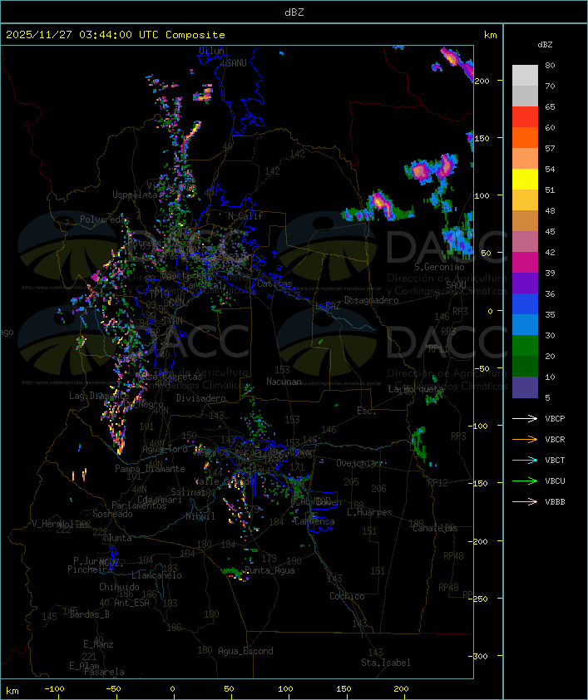Click the Nacunan map label
The image size is (588, 700).
click(284, 382)
